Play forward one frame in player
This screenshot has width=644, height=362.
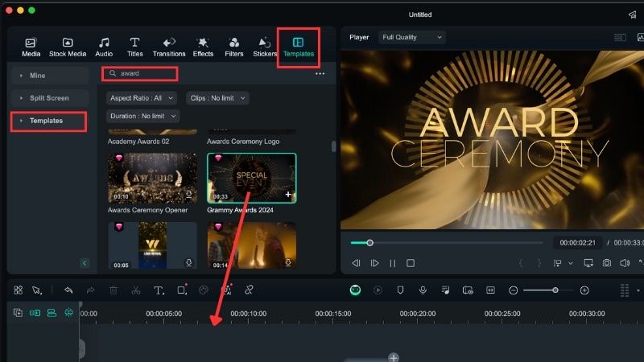pyautogui.click(x=374, y=263)
